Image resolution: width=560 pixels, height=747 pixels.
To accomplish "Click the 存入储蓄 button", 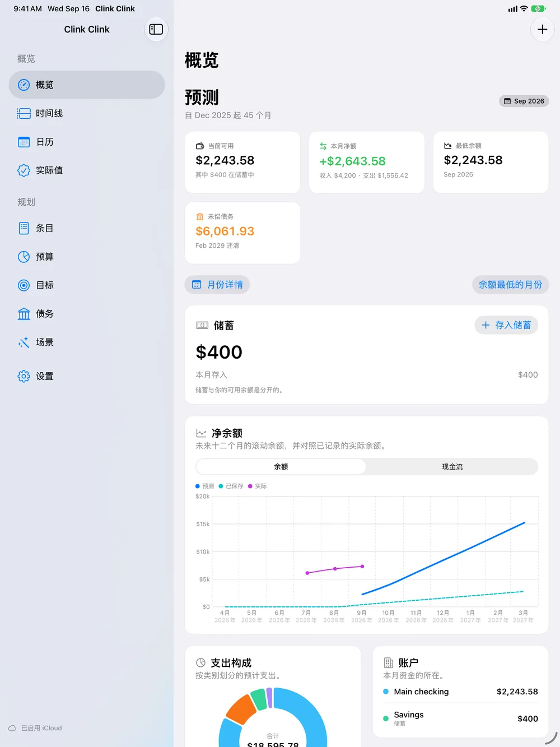I will (x=506, y=325).
